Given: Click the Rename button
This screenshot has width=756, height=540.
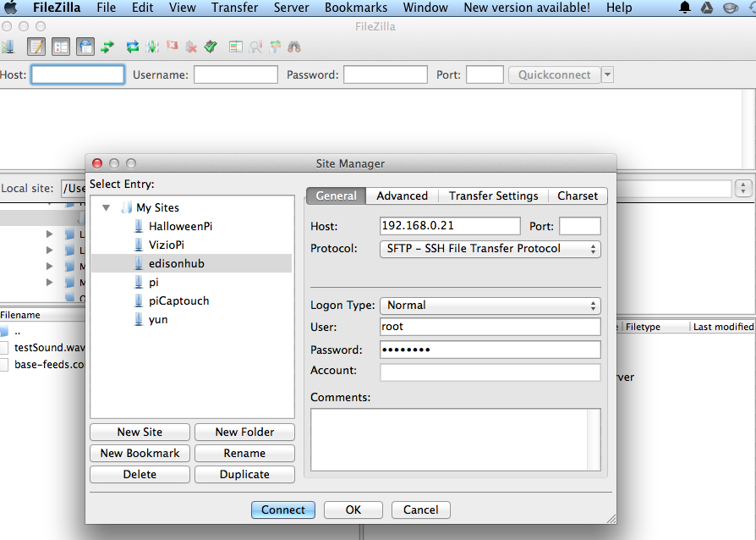Looking at the screenshot, I should tap(245, 453).
